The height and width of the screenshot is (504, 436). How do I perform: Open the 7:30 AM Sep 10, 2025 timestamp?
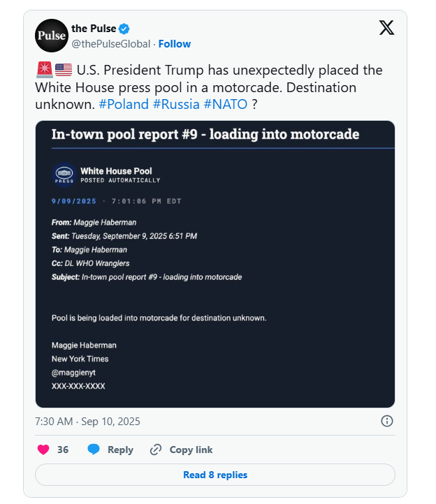point(87,421)
